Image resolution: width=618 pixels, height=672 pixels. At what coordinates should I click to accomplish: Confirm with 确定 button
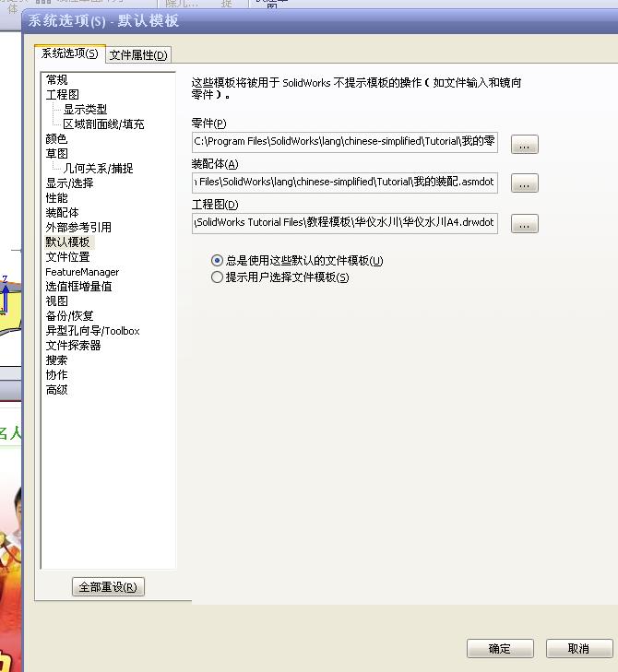tap(500, 648)
